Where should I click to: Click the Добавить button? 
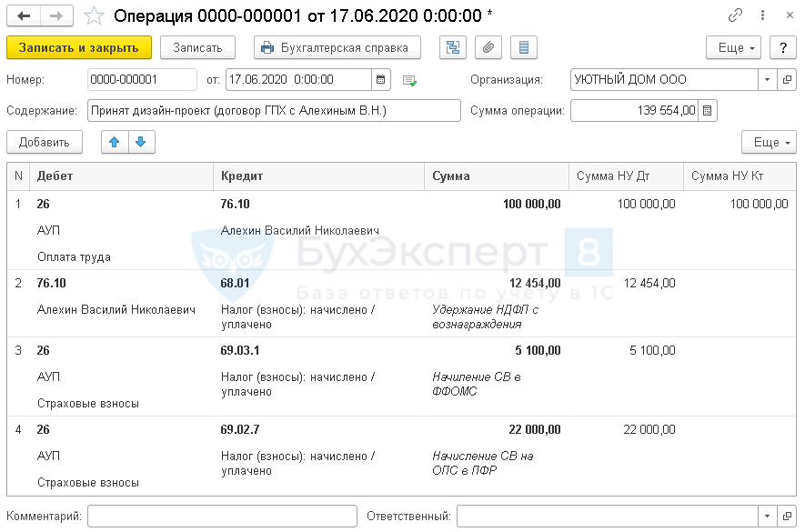coord(45,143)
